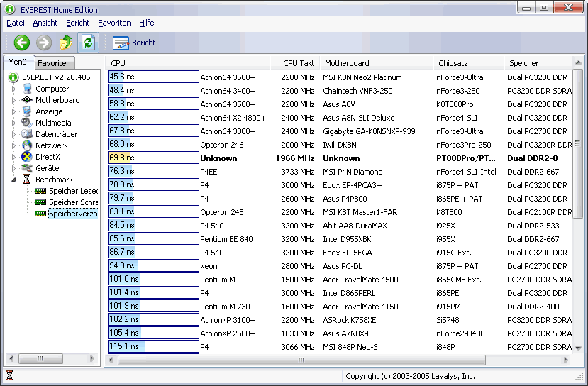Expand the Anzeige tree node
The height and width of the screenshot is (386, 588).
coord(13,111)
